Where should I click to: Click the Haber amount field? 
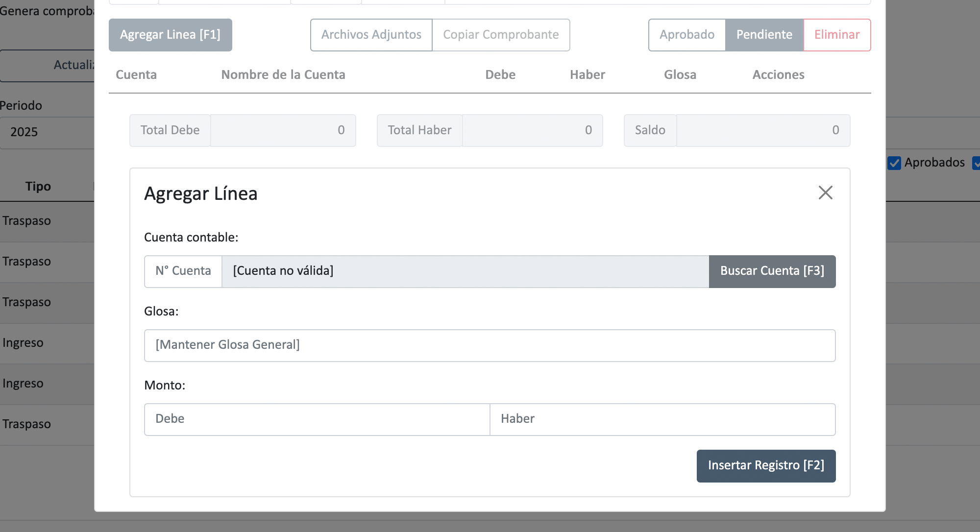[662, 419]
